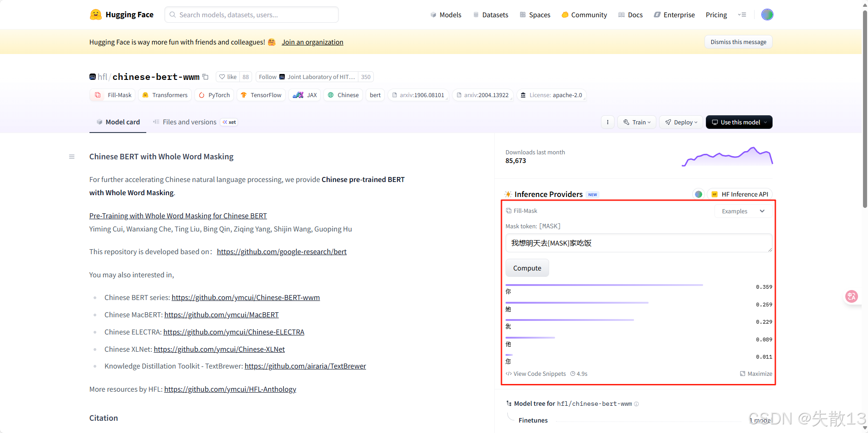
Task: Switch to Files and versions tab
Action: [x=194, y=122]
